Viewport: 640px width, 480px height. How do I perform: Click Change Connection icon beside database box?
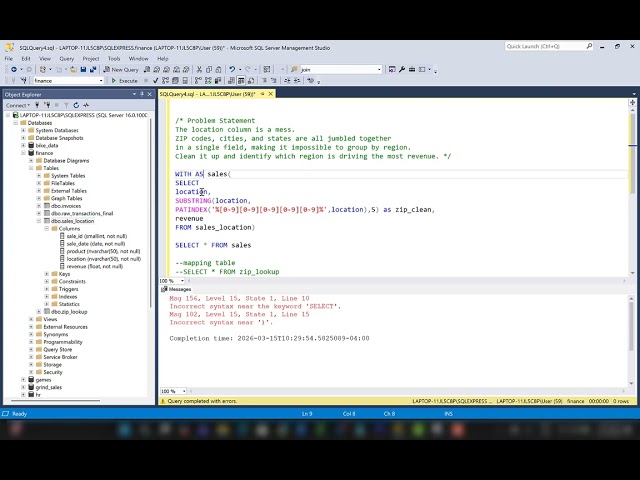pos(24,80)
